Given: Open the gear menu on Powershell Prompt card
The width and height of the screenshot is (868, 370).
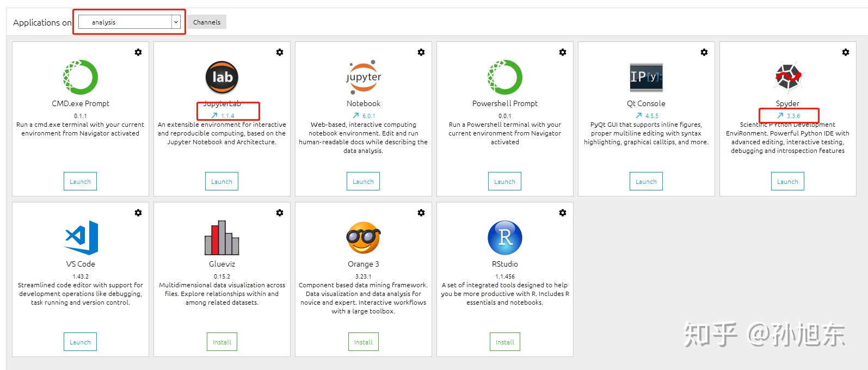Looking at the screenshot, I should click(563, 52).
